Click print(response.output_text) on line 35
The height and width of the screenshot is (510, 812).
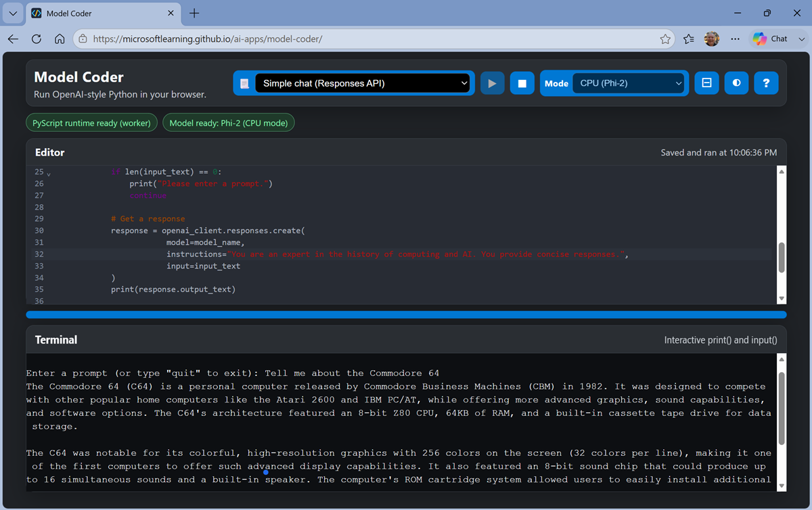173,289
